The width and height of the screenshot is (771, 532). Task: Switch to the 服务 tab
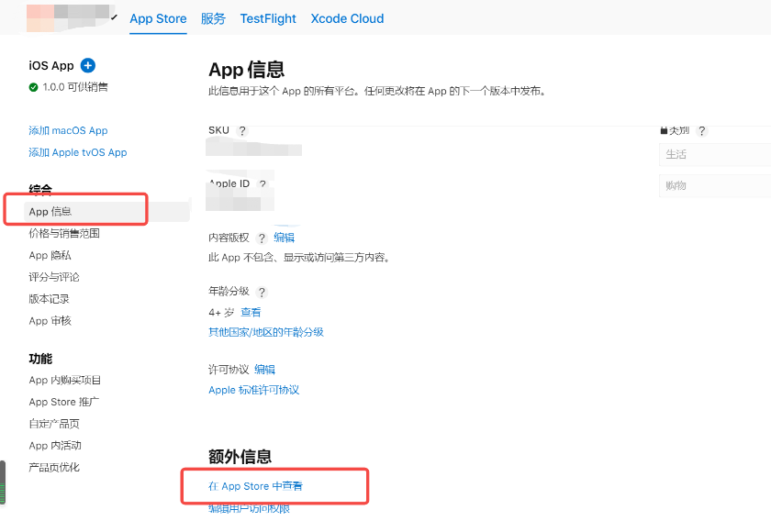[x=213, y=18]
